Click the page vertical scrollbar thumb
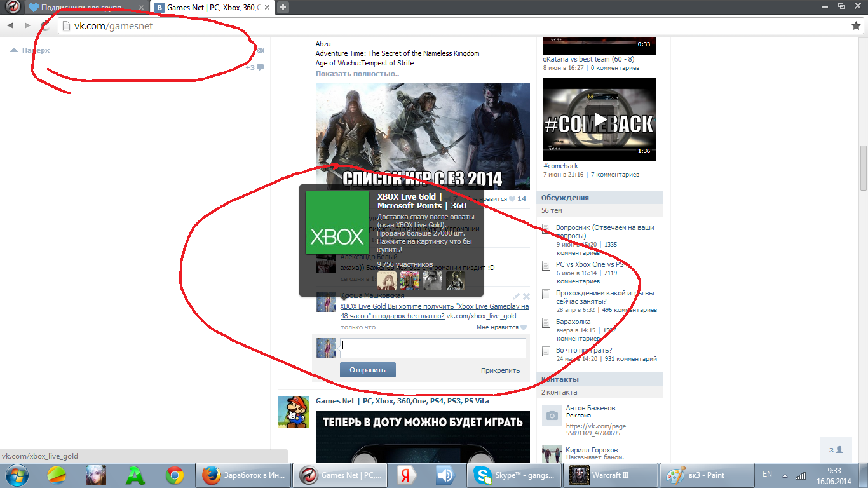868x488 pixels. (x=864, y=168)
